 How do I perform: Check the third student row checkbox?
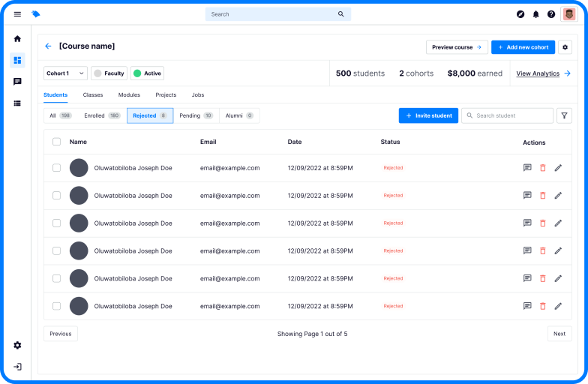click(56, 223)
